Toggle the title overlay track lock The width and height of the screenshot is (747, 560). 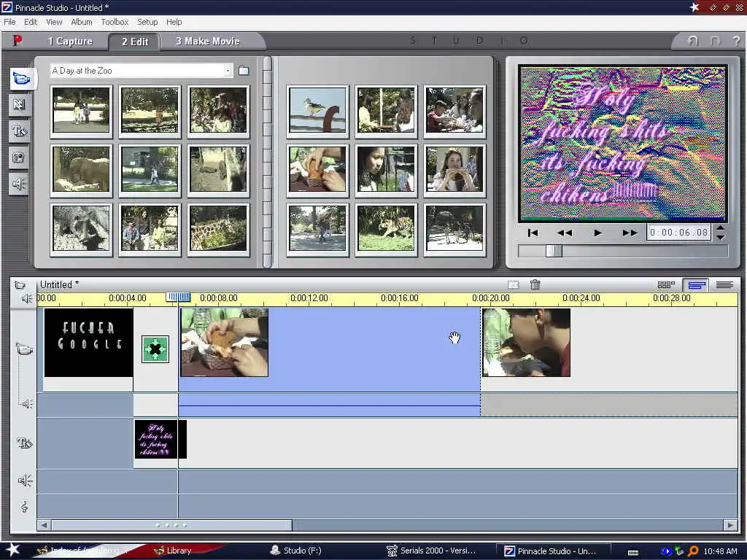click(24, 443)
